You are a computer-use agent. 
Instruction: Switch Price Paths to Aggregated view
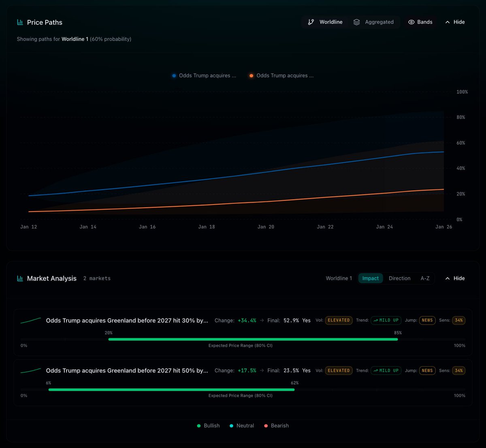pyautogui.click(x=373, y=22)
